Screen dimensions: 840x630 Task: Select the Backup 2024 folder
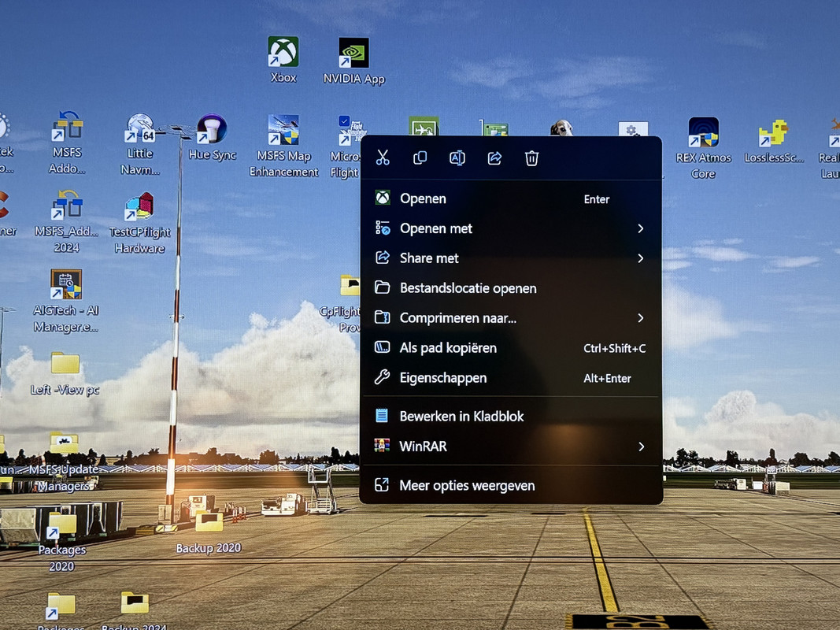135,610
